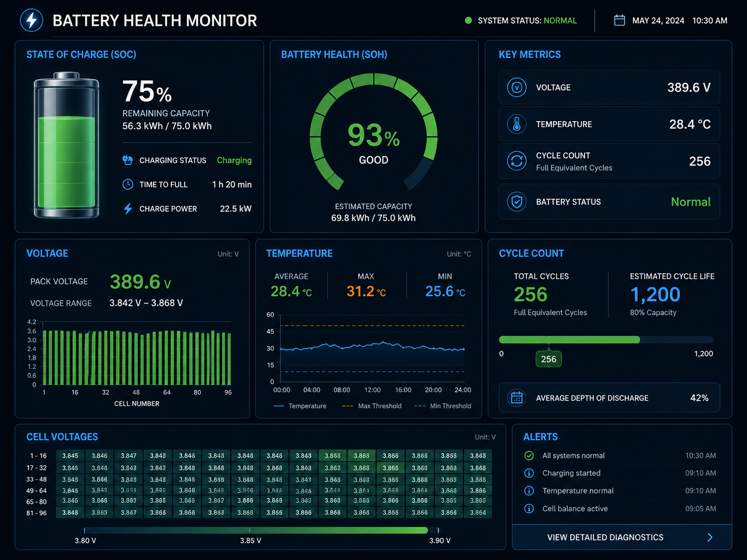Click the 75% state of charge value

[147, 92]
